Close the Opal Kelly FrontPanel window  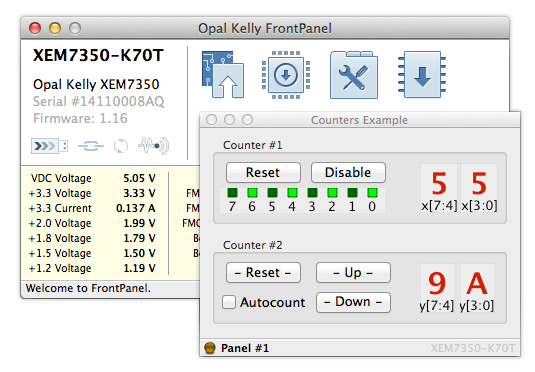[35, 28]
